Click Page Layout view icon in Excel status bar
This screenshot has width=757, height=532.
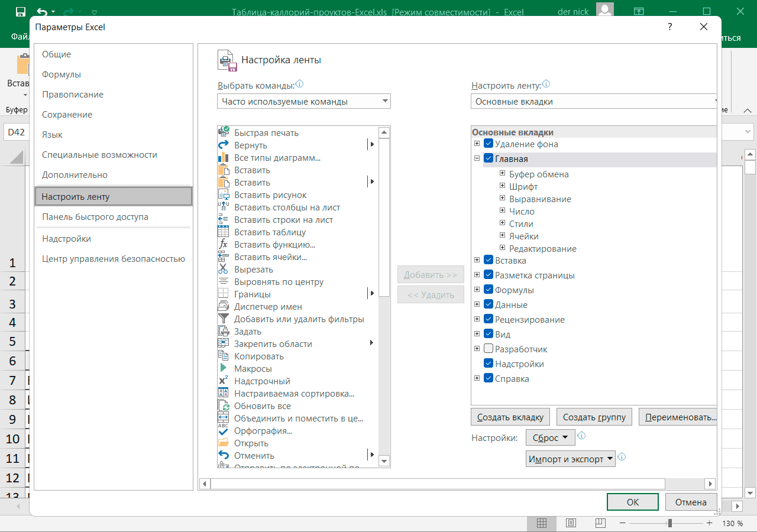pos(571,523)
